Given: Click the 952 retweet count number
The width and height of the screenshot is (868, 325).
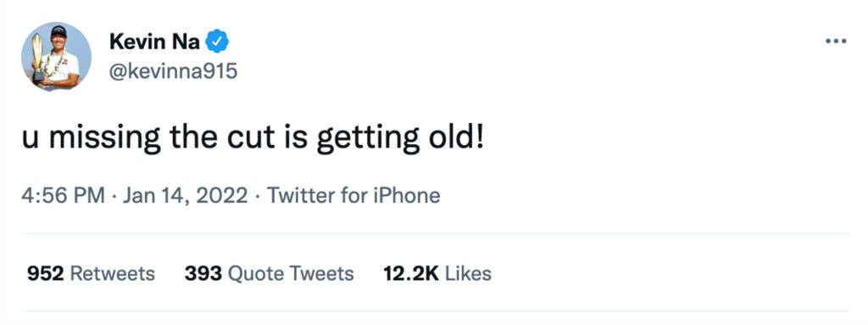Looking at the screenshot, I should (x=46, y=273).
